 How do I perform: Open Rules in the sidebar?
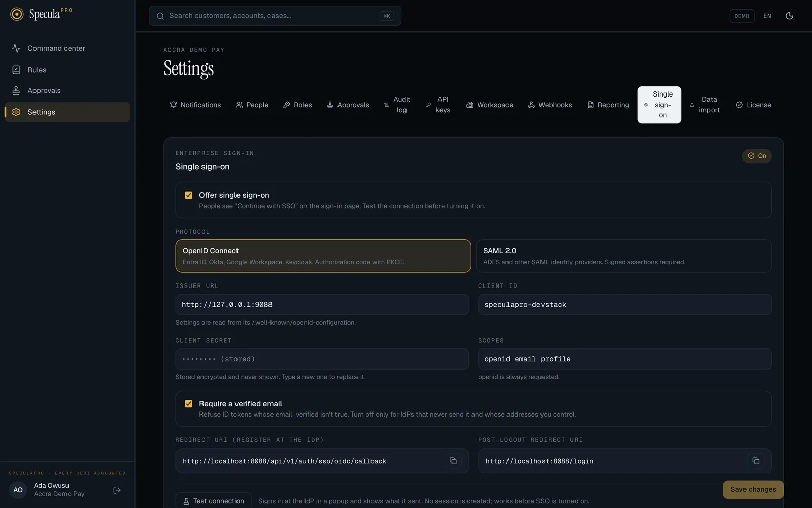coord(67,70)
